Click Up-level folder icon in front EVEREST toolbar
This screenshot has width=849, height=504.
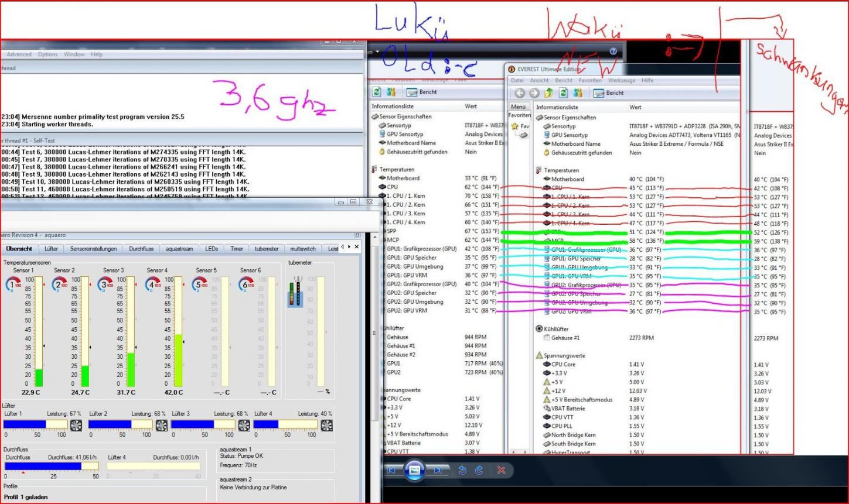click(548, 93)
